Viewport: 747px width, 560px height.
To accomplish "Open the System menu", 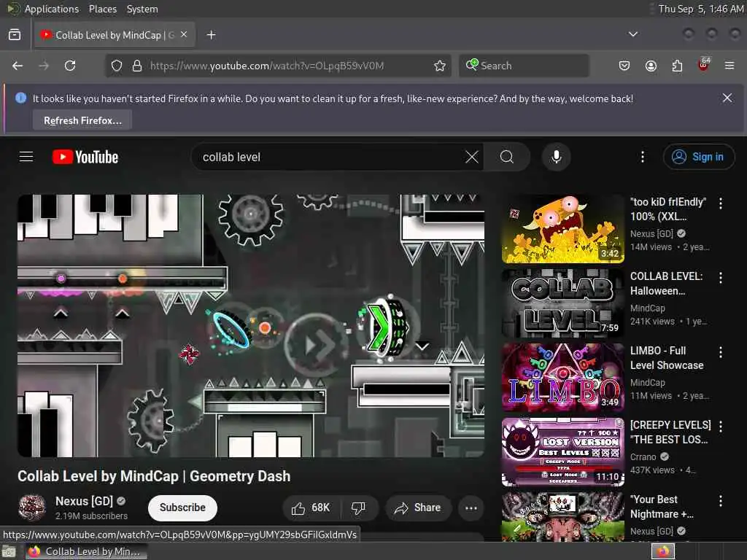I will point(142,9).
